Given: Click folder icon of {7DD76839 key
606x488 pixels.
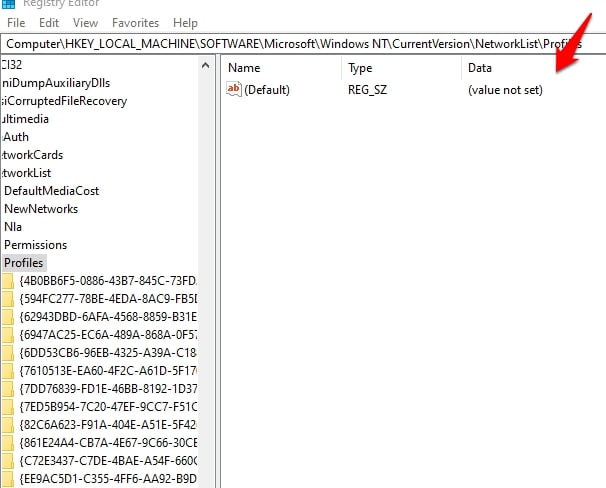Looking at the screenshot, I should click(8, 389).
